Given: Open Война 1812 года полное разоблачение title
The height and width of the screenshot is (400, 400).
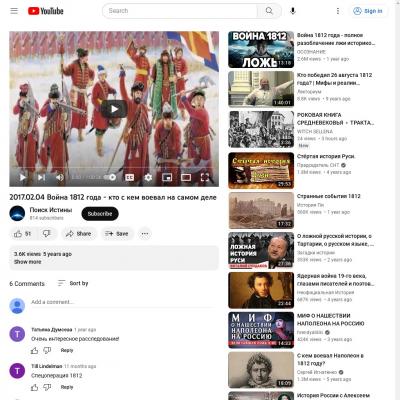Looking at the screenshot, I should [336, 39].
